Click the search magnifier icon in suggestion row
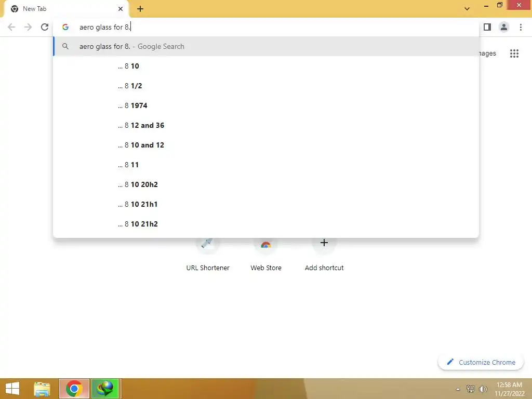 [65, 46]
